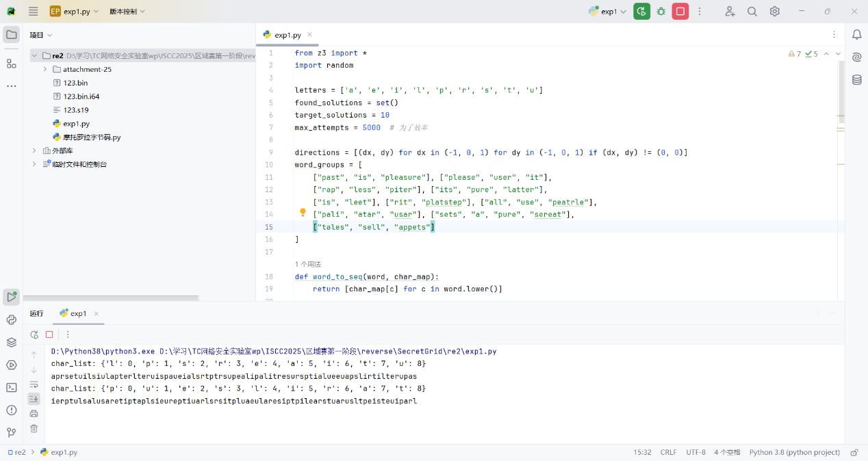Change UTF-8 file encoding
Viewport: 868px width, 461px height.
[x=695, y=452]
